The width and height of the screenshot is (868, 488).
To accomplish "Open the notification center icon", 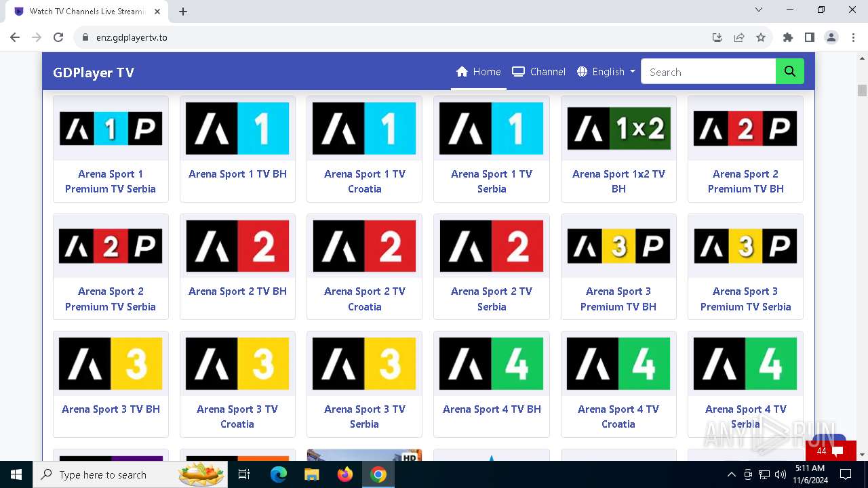I will pyautogui.click(x=846, y=474).
